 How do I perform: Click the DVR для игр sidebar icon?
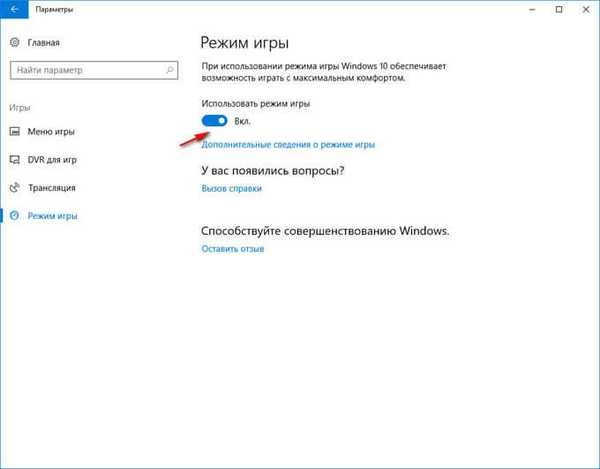15,160
